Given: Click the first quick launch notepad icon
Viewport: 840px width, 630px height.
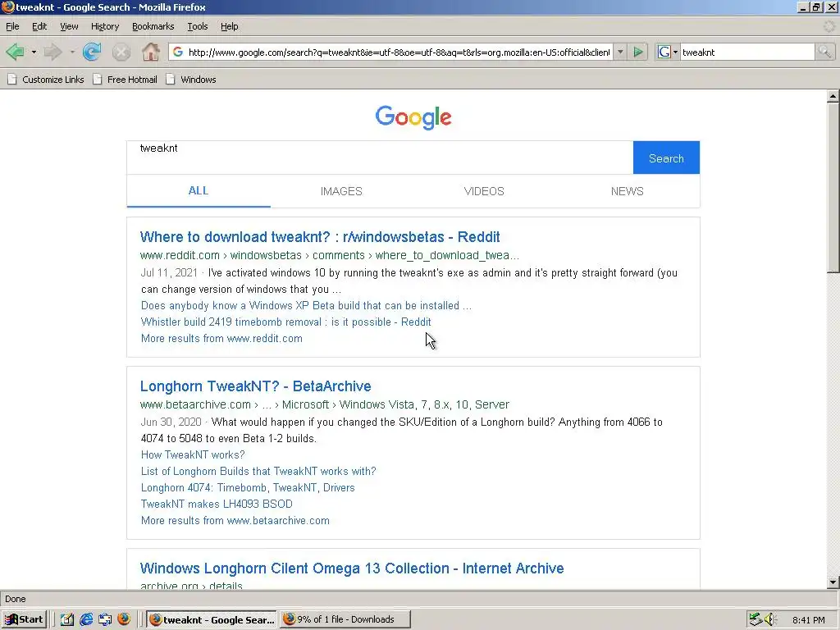Looking at the screenshot, I should pos(67,620).
